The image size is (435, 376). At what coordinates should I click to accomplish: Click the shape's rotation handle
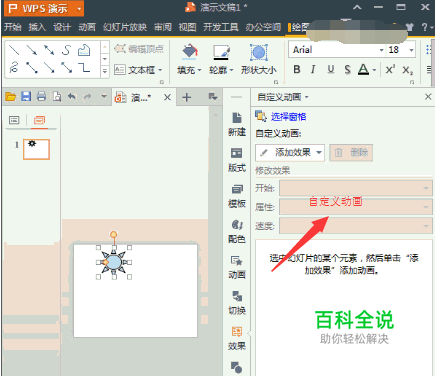tap(114, 235)
